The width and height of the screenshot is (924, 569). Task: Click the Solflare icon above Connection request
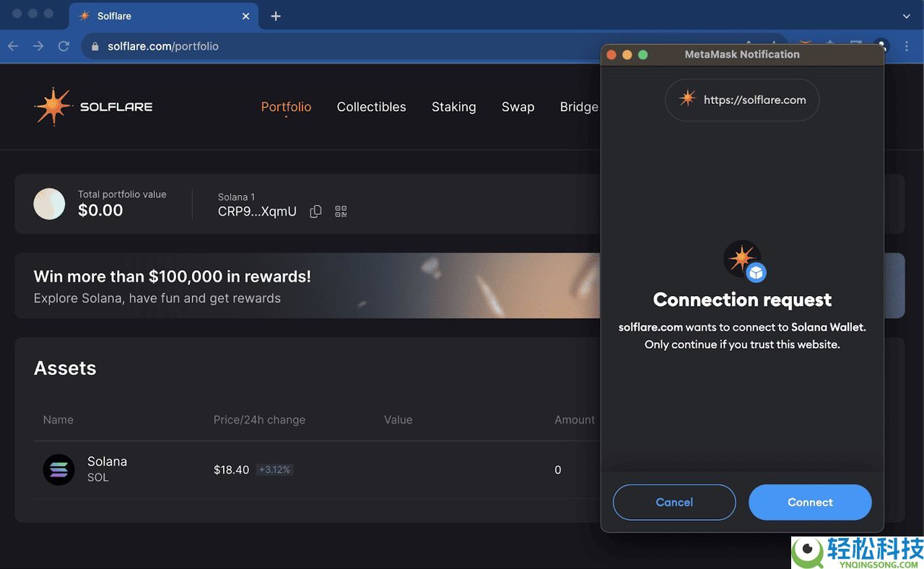click(x=743, y=260)
